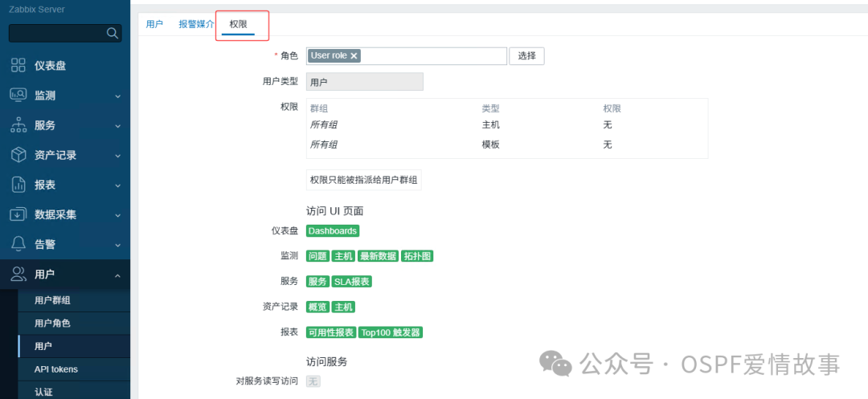Click inside the sidebar search field

coord(57,34)
